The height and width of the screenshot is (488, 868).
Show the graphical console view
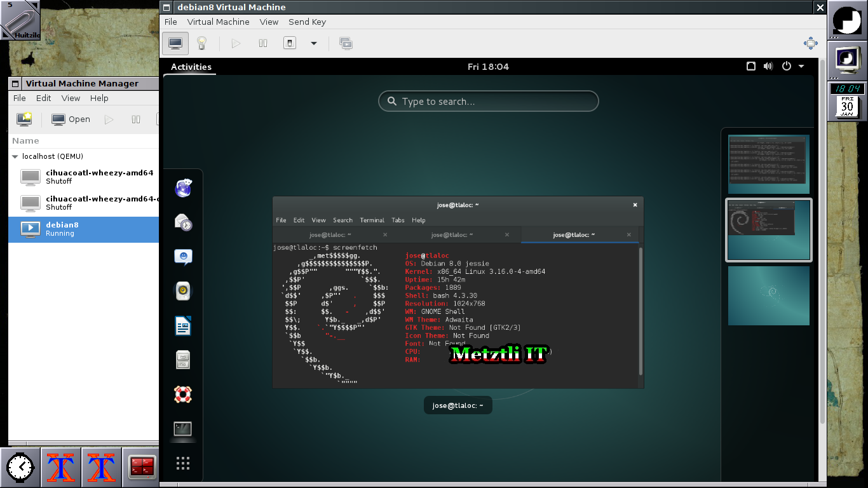(175, 43)
